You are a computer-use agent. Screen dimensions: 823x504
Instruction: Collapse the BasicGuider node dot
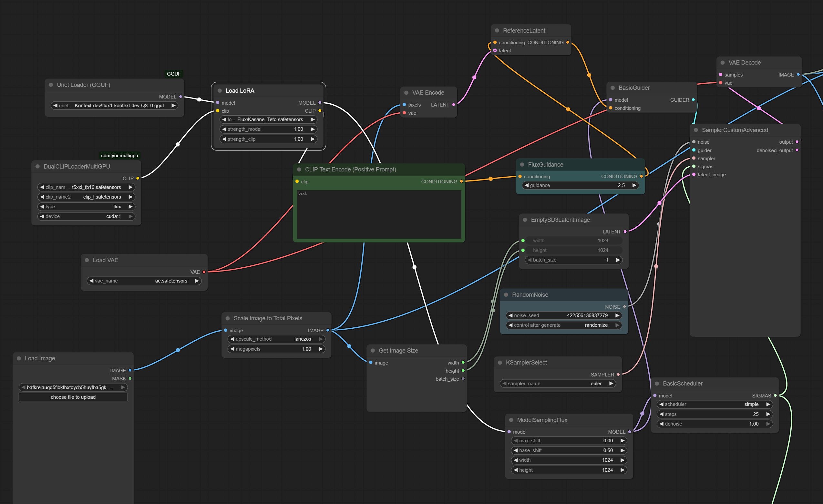pyautogui.click(x=612, y=87)
